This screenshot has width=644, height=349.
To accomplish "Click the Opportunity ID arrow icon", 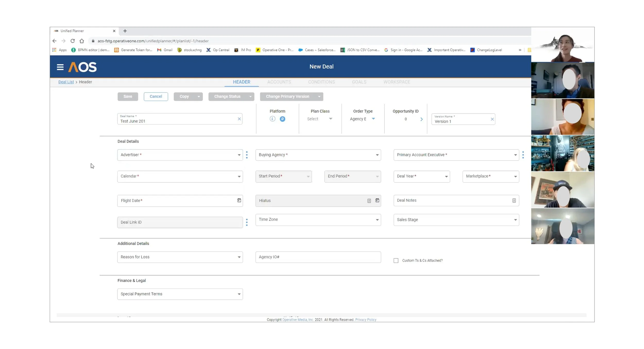I will tap(421, 119).
